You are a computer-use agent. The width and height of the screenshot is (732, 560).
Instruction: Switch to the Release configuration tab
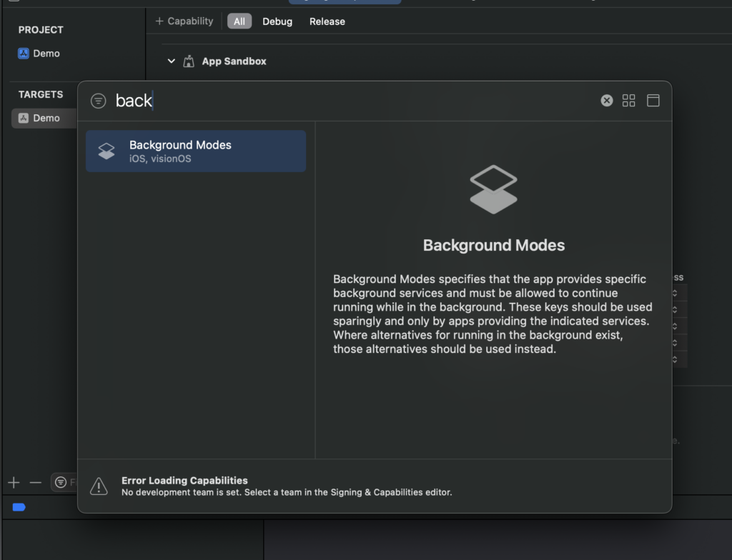click(327, 21)
